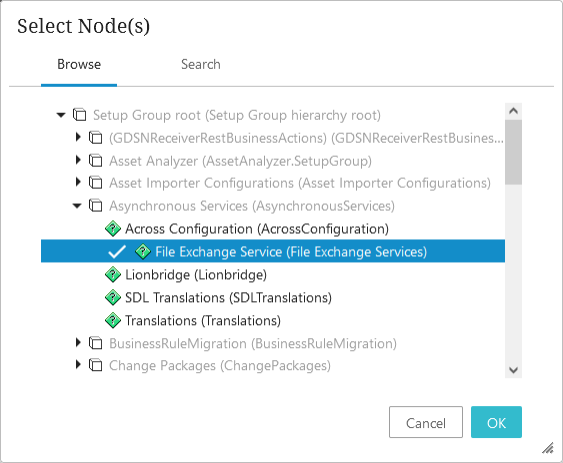563x463 pixels.
Task: Click the Lionbridge green diamond icon
Action: (x=113, y=275)
